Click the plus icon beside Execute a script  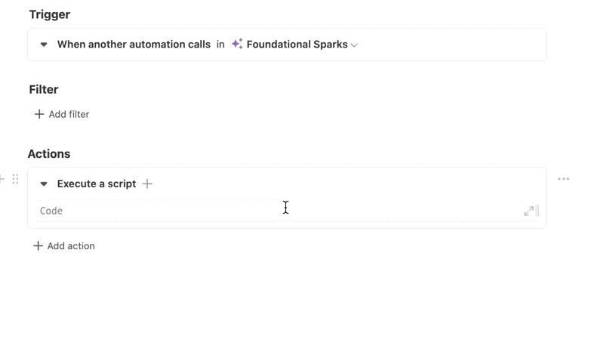click(x=147, y=184)
